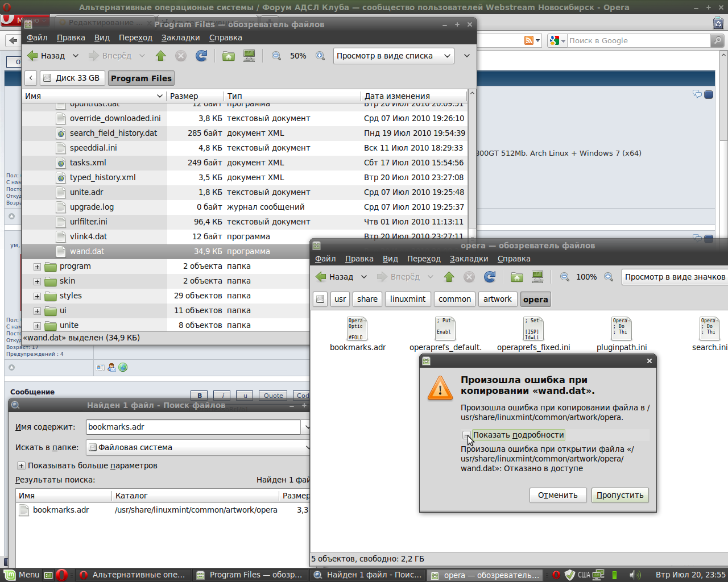Stop loading in Program Files window

[x=181, y=56]
